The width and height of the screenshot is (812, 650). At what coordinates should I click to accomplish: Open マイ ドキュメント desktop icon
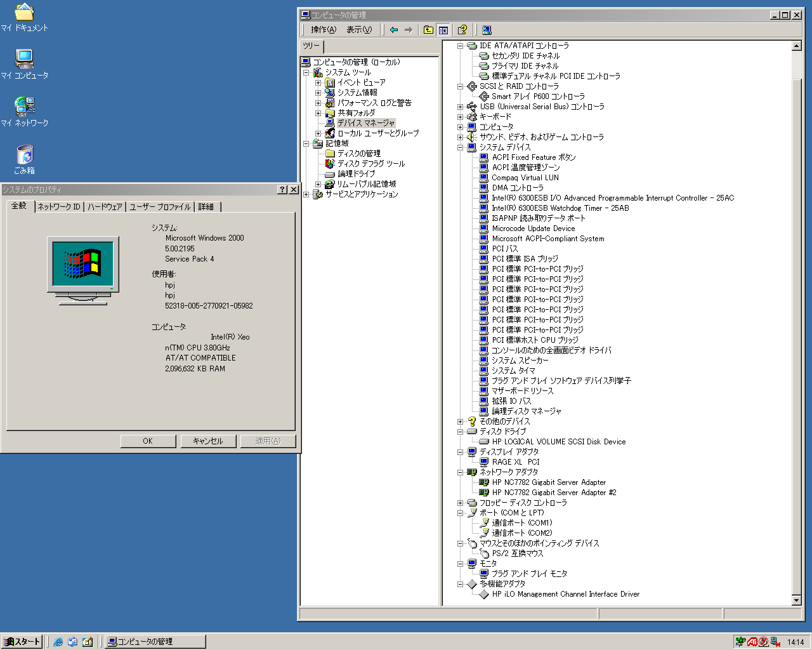24,18
